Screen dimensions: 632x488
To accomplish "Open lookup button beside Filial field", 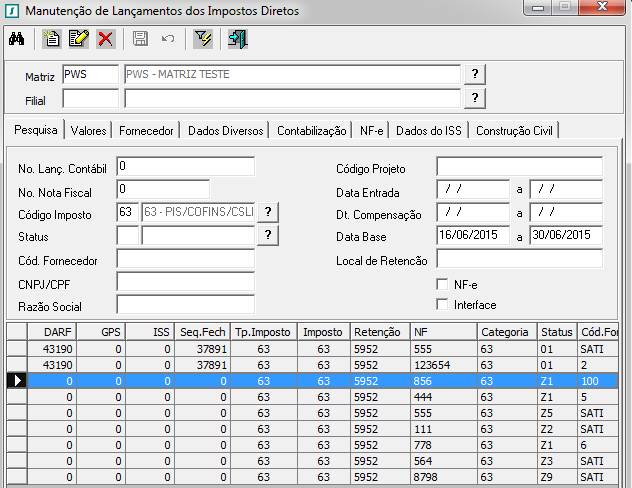I will (475, 98).
